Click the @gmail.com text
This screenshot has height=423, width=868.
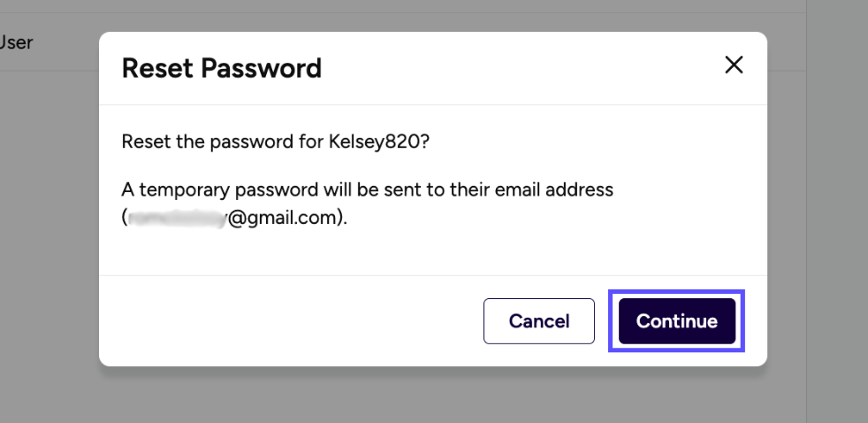[283, 218]
